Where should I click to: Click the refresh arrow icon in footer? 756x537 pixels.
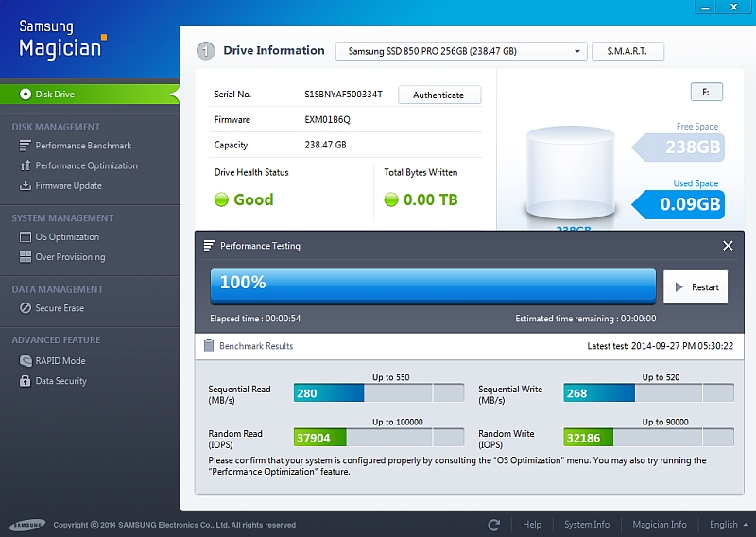click(493, 525)
